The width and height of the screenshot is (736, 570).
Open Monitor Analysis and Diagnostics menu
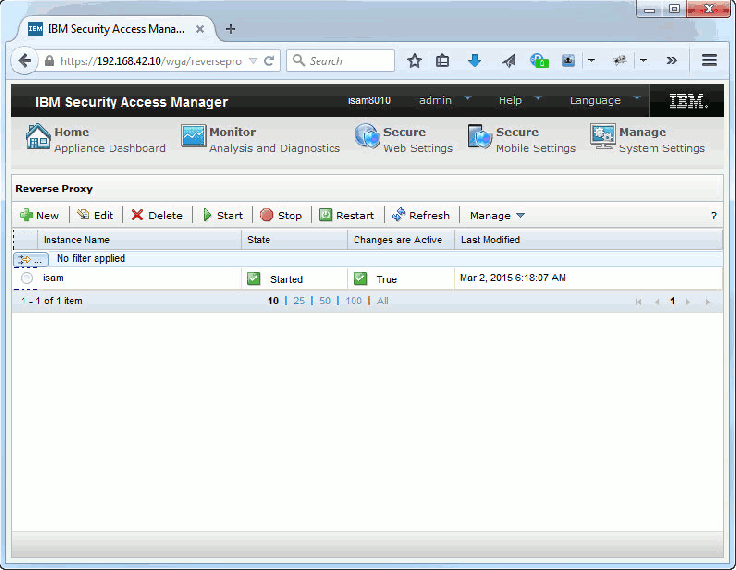(260, 139)
